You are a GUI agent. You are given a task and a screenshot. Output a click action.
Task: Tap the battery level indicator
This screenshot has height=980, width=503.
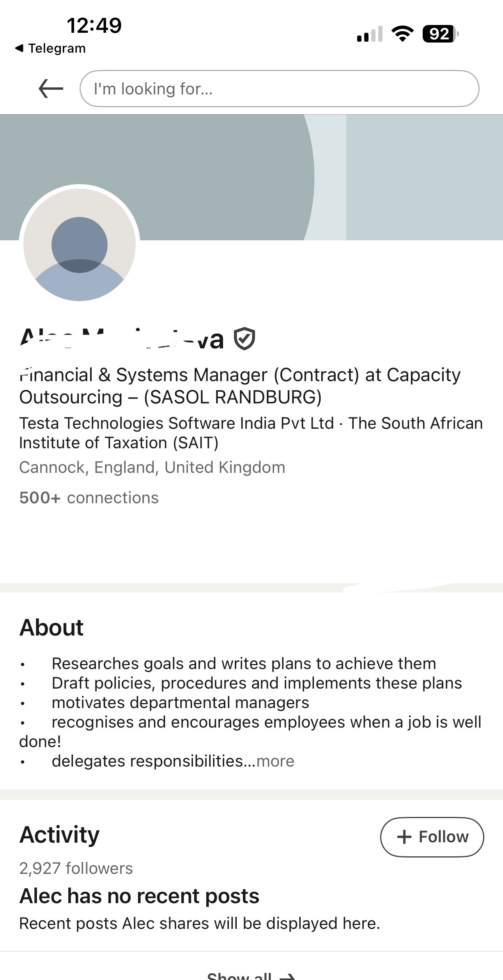(441, 34)
